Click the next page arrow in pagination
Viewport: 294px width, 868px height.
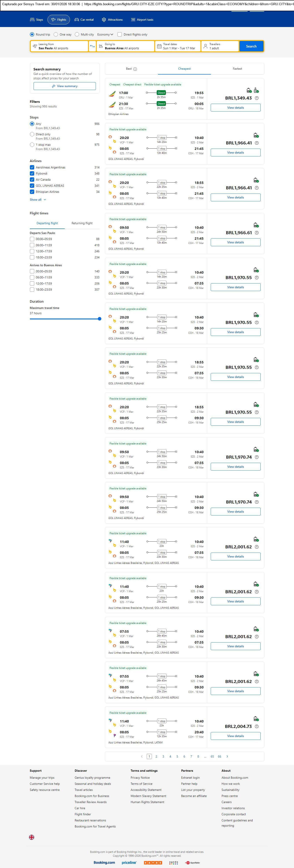pos(227,756)
